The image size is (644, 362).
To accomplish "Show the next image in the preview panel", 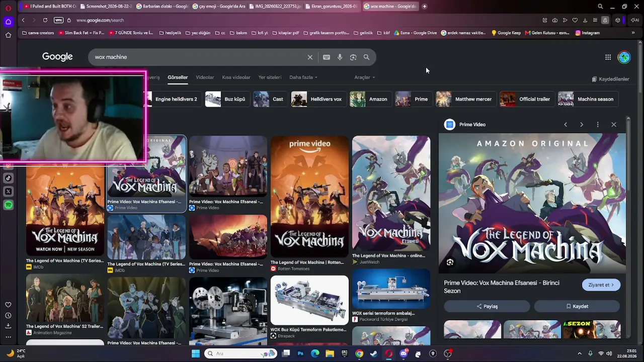I will point(582,125).
